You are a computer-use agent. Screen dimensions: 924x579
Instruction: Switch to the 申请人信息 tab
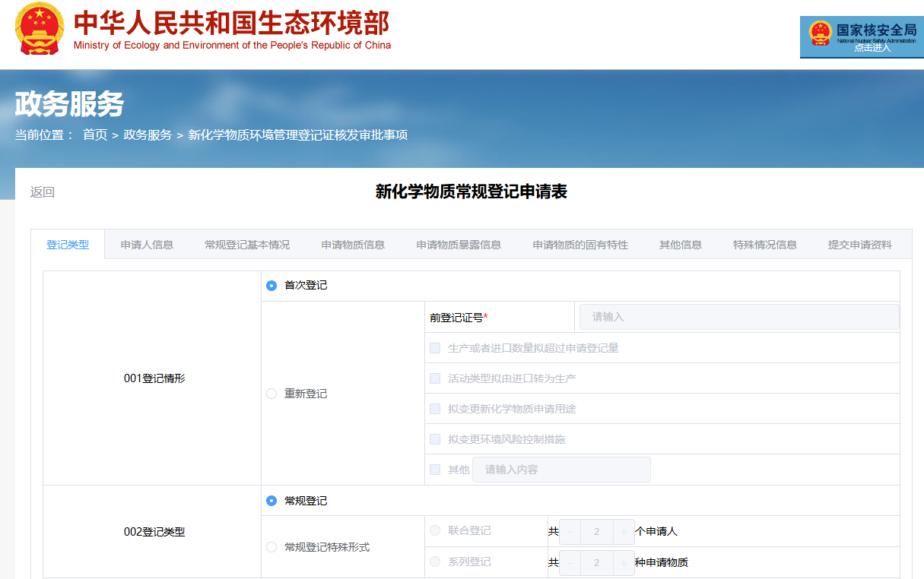tap(147, 245)
